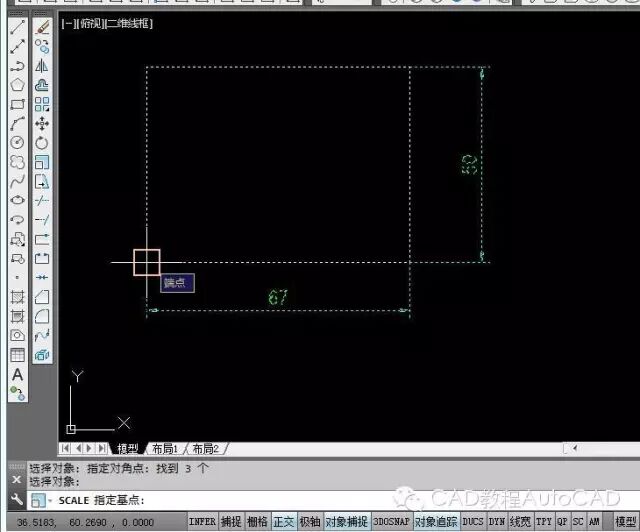Go to the next layout tab arrow
This screenshot has width=640, height=532.
89,449
